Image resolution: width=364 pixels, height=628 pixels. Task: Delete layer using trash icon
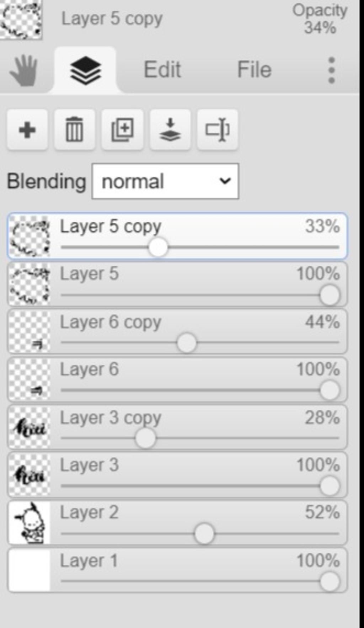(x=74, y=130)
